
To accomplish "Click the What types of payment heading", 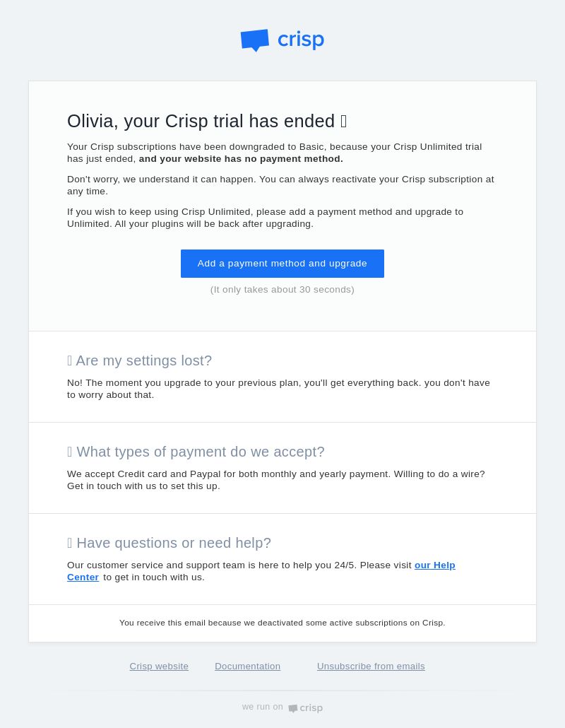I will 201,451.
